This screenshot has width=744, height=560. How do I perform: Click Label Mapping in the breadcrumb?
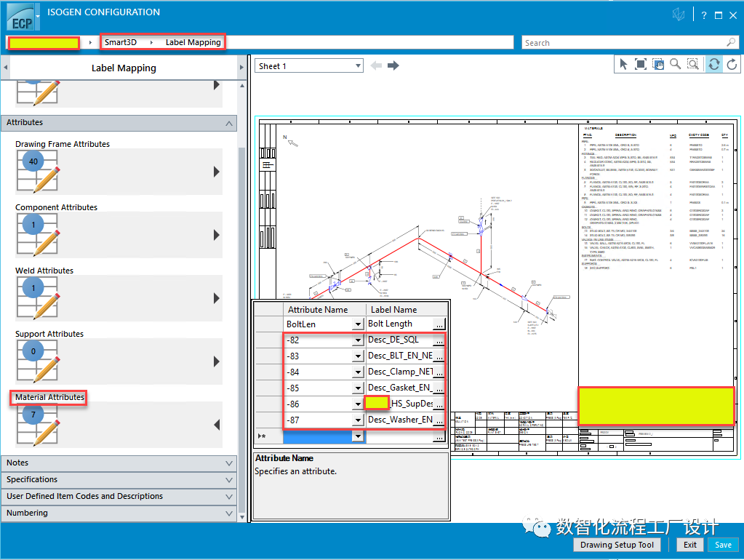193,42
